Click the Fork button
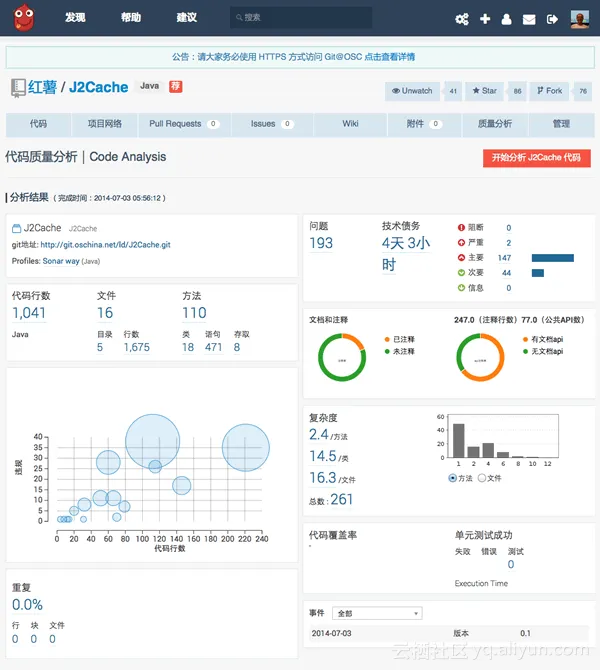 tap(549, 91)
